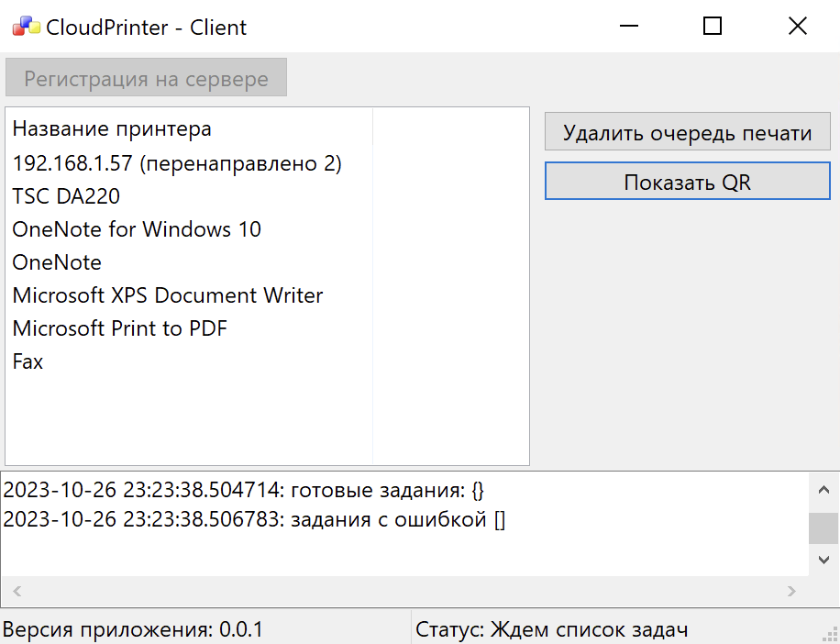Click the 'Название принтера' column header
Viewport: 840px width, 644px height.
[112, 128]
